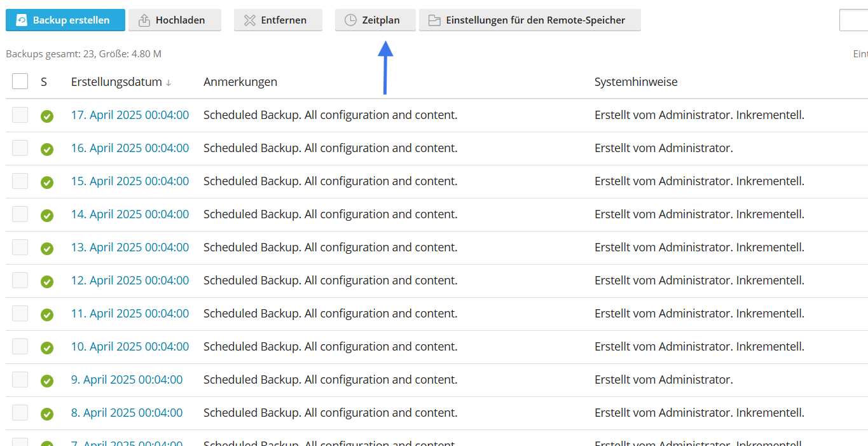Click the Anmerkungen column header
The height and width of the screenshot is (446, 868).
coord(240,82)
